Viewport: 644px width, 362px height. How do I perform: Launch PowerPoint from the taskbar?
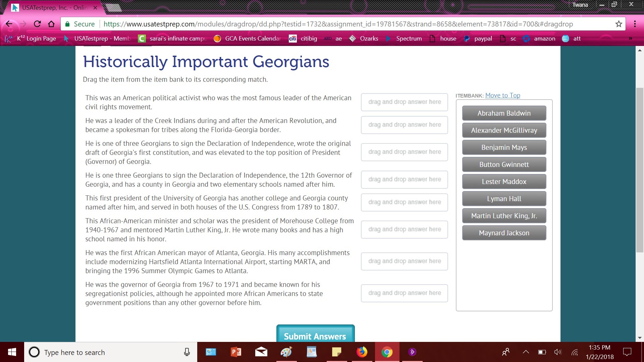pos(236,352)
